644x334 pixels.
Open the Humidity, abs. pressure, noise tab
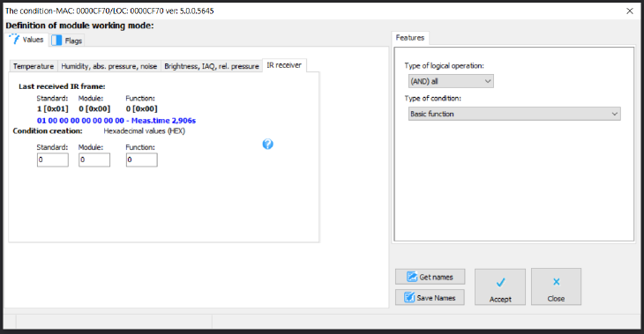coord(109,66)
